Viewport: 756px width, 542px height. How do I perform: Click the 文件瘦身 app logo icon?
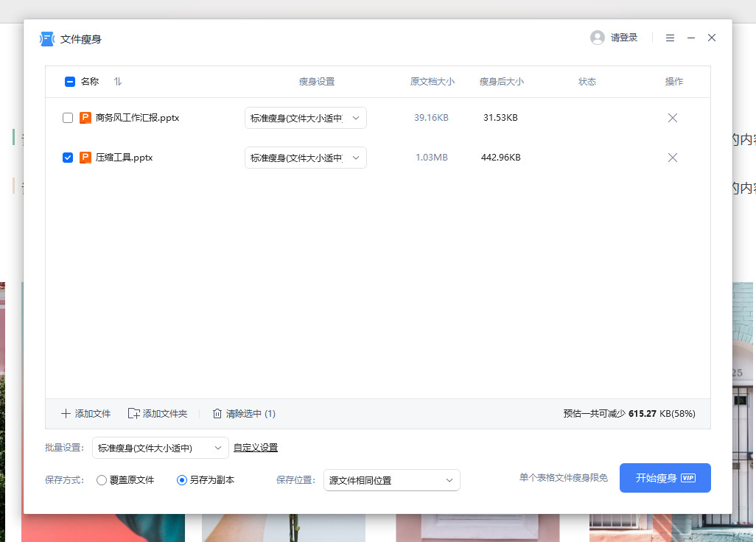pyautogui.click(x=47, y=39)
